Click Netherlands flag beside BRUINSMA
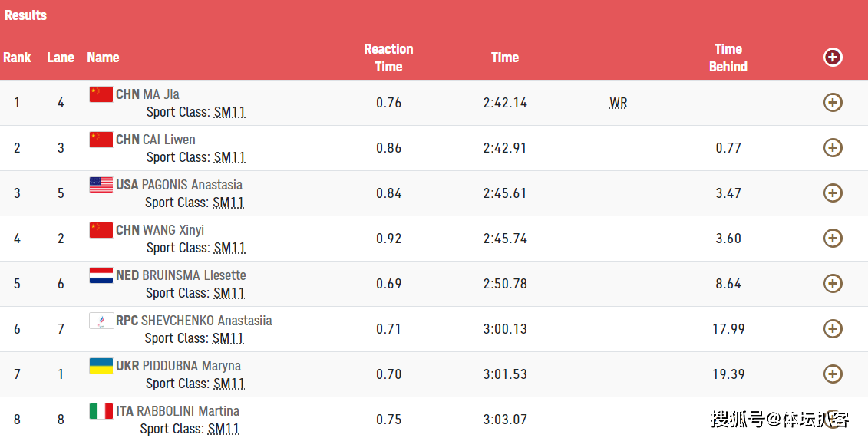The image size is (868, 438). coord(101,275)
